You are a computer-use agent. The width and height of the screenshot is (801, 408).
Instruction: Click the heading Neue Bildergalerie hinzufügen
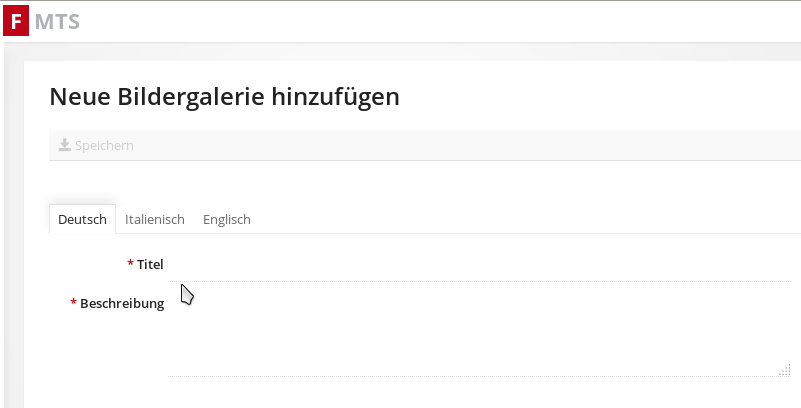(224, 96)
